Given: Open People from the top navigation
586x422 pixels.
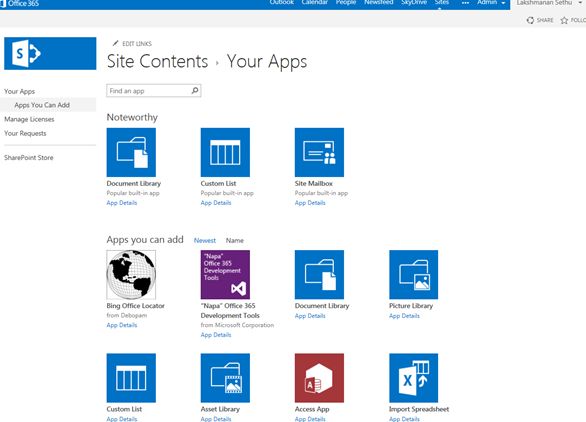Looking at the screenshot, I should pos(346,3).
